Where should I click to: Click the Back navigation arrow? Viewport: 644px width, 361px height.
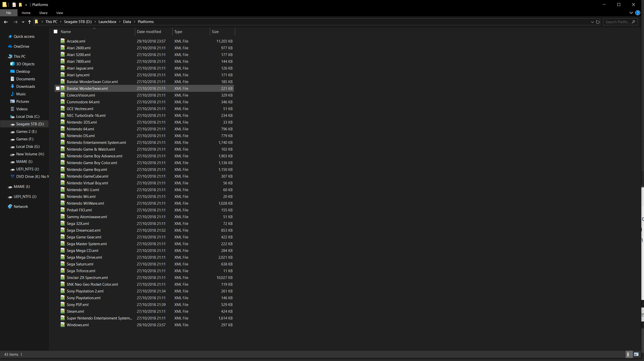6,22
